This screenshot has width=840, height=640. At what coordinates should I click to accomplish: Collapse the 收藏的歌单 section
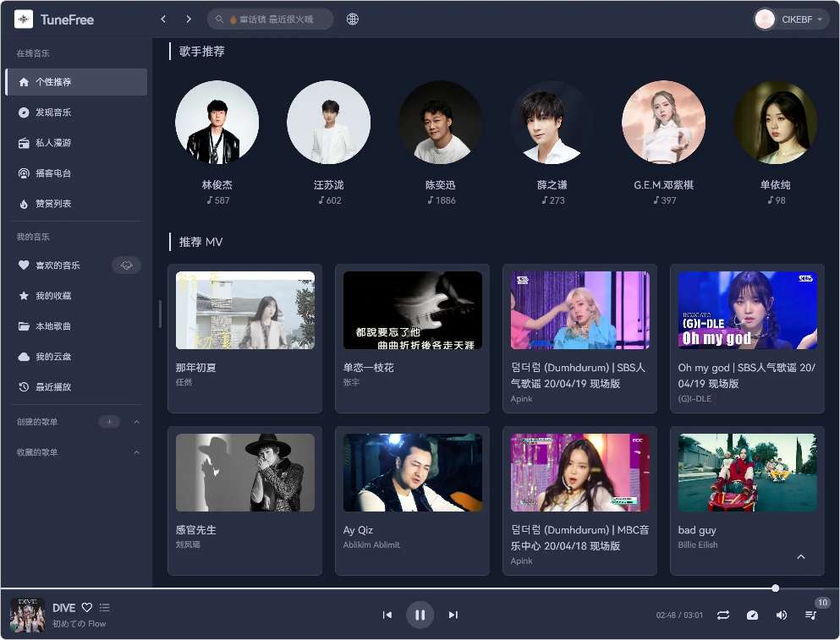(137, 452)
